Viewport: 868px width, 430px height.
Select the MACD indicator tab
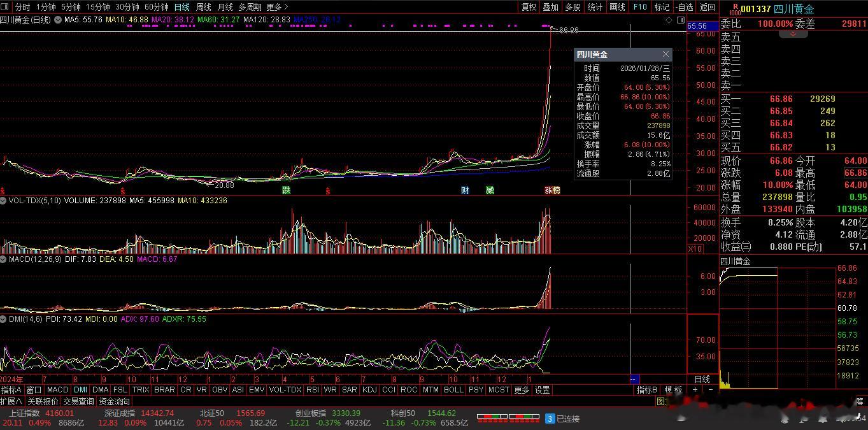coord(57,390)
